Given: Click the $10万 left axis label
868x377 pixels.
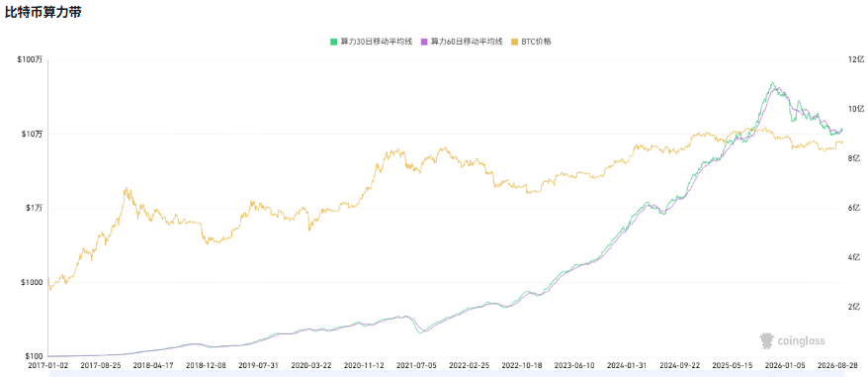Looking at the screenshot, I should (x=32, y=134).
